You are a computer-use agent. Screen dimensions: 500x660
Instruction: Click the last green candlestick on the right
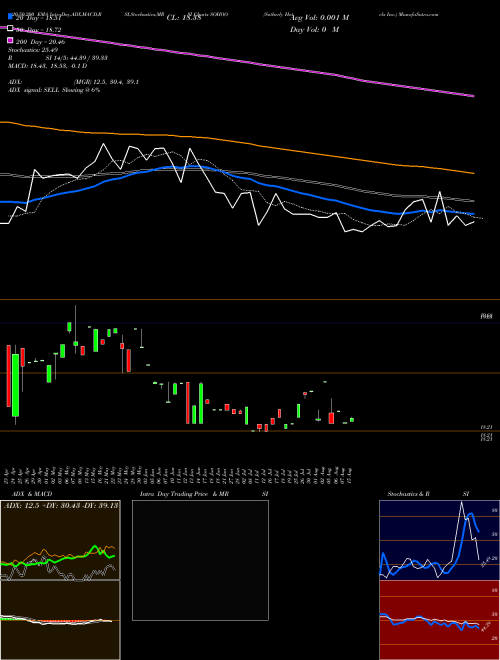point(352,420)
